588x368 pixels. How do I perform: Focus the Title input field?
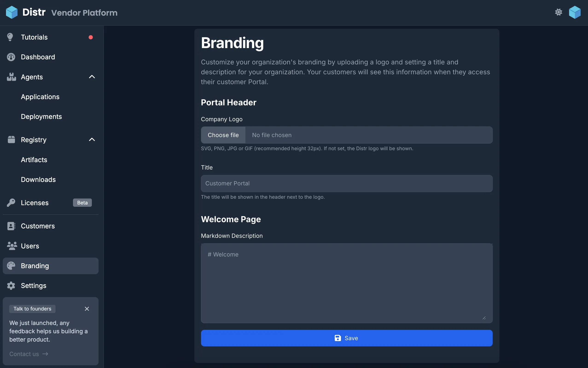(346, 184)
